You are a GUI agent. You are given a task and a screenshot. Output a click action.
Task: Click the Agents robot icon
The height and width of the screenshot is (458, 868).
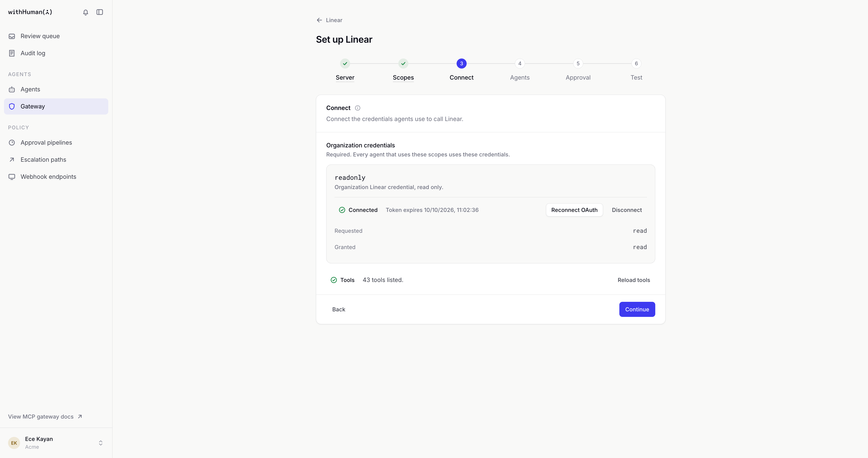tap(12, 90)
